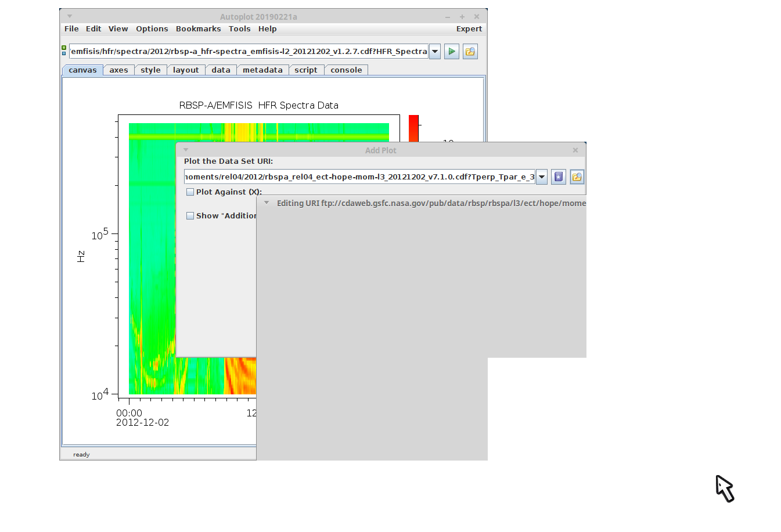781x532 pixels.
Task: Expand the main data set URI dropdown
Action: [434, 52]
